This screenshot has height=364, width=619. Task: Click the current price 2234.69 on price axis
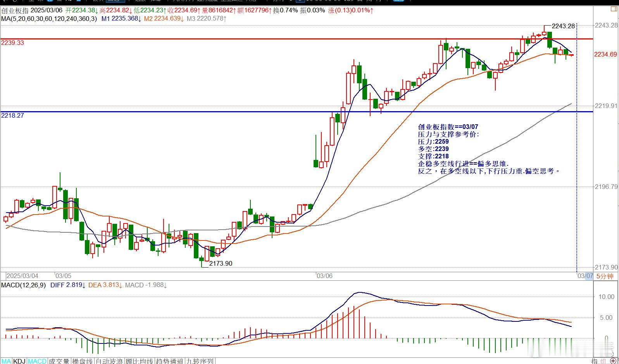click(605, 55)
